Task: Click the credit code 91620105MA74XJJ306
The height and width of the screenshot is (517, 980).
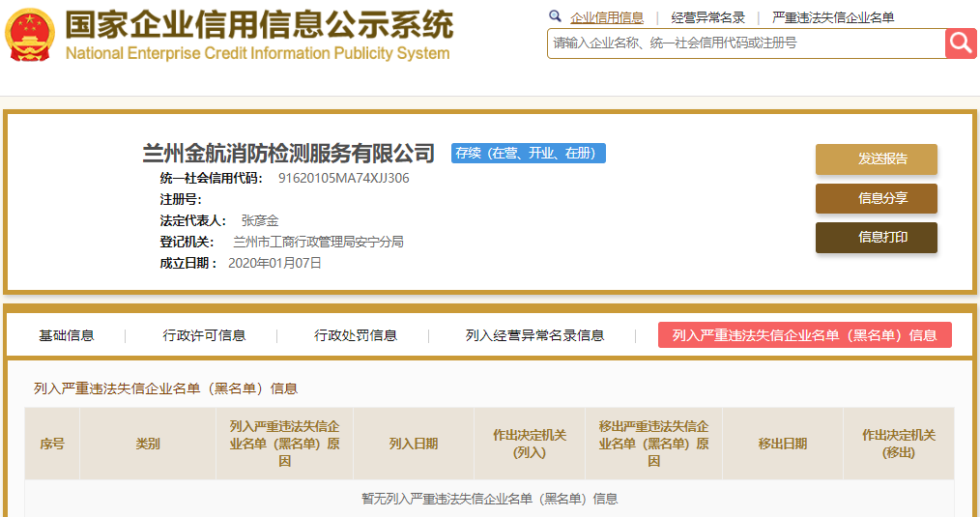Action: 344,178
